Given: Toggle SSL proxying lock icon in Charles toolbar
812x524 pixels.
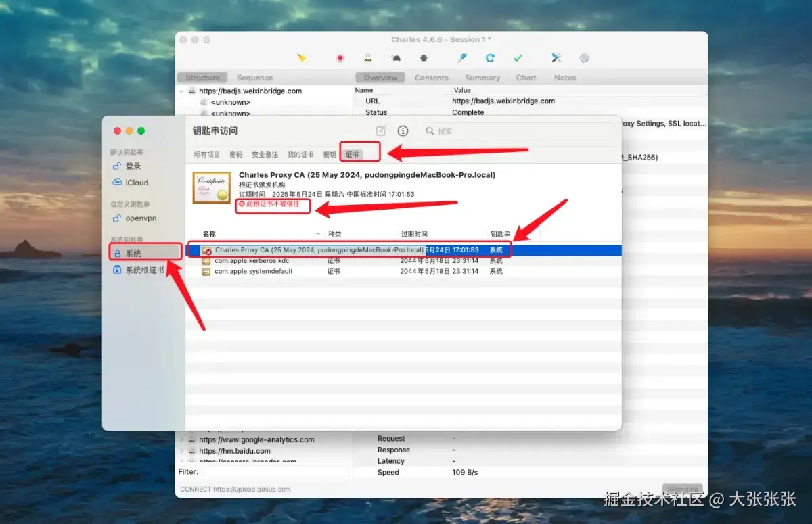Looking at the screenshot, I should point(368,58).
